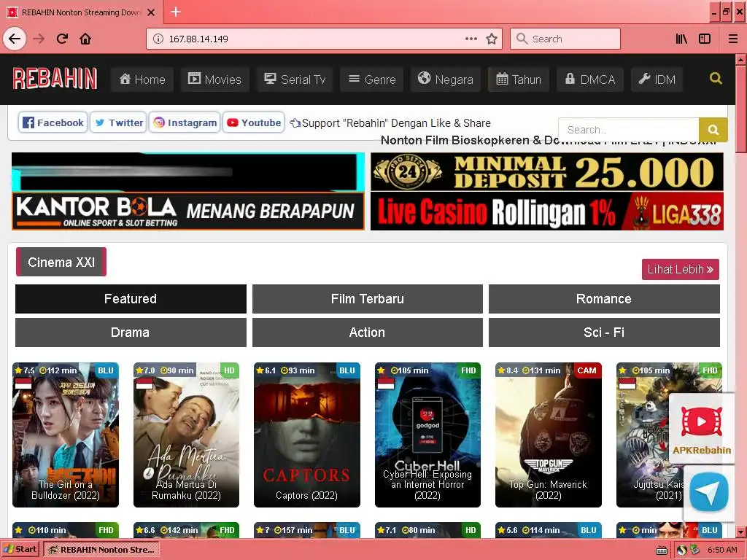Open The Girl on a Bulldozer poster
The image size is (747, 560).
coord(66,435)
